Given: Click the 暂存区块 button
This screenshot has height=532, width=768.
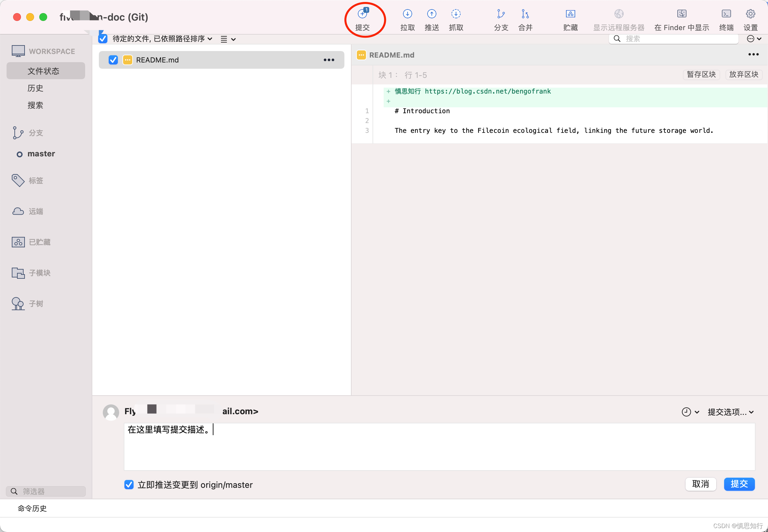Looking at the screenshot, I should [701, 74].
